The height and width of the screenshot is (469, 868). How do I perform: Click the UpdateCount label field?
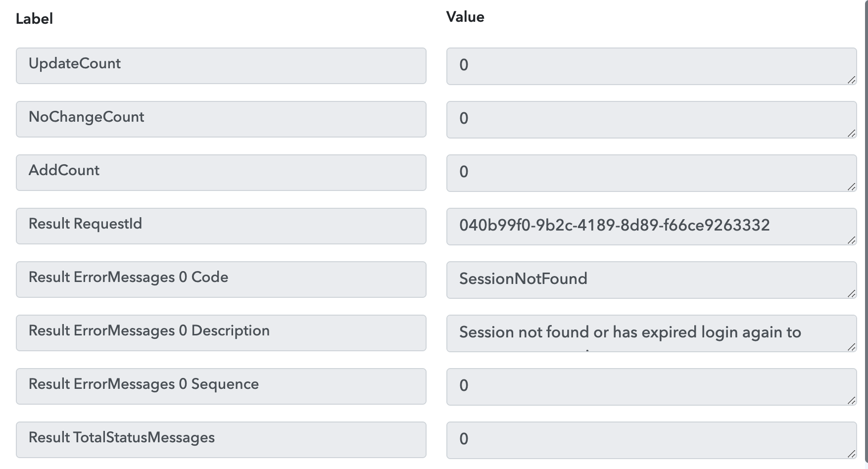point(221,66)
